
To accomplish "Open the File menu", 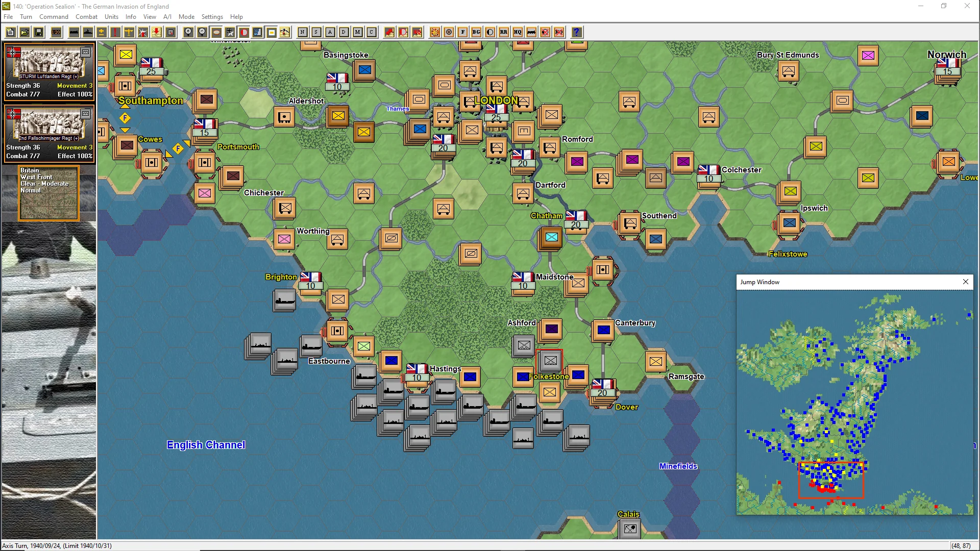I will (x=8, y=17).
